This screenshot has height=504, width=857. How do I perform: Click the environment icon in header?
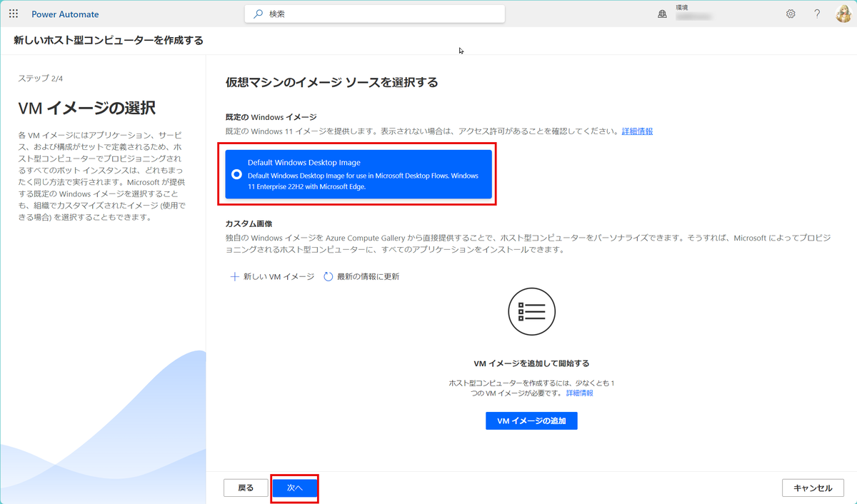(x=662, y=14)
